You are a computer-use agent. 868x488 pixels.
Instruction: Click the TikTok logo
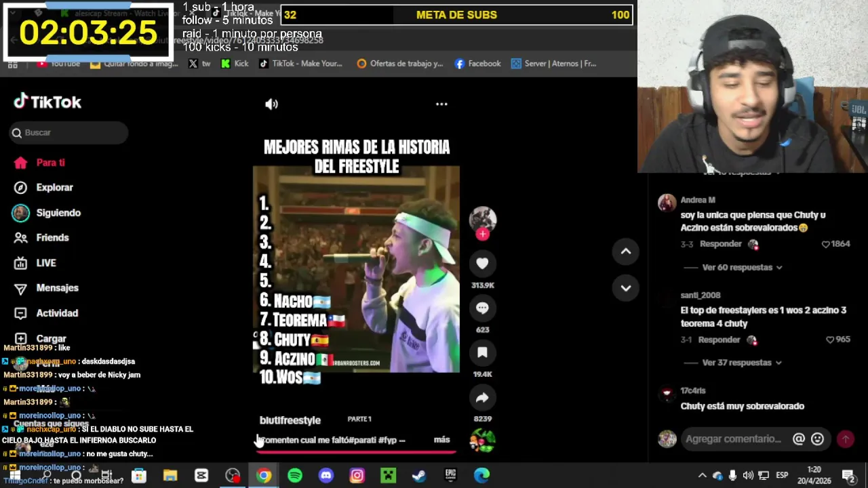(47, 102)
